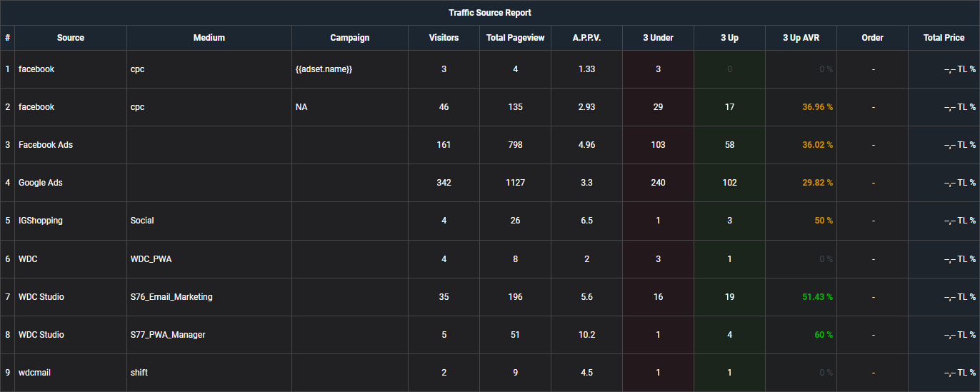Select the Total Price column header

(944, 38)
